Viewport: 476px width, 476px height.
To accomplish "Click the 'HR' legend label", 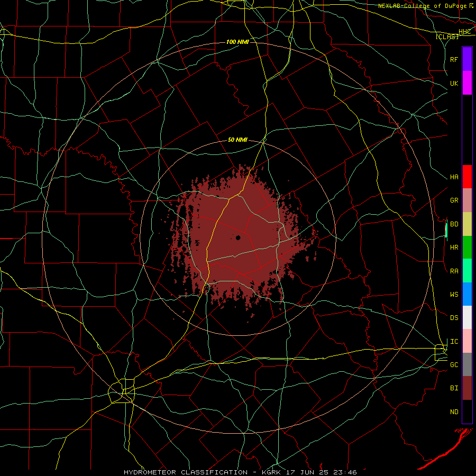I will (x=454, y=248).
